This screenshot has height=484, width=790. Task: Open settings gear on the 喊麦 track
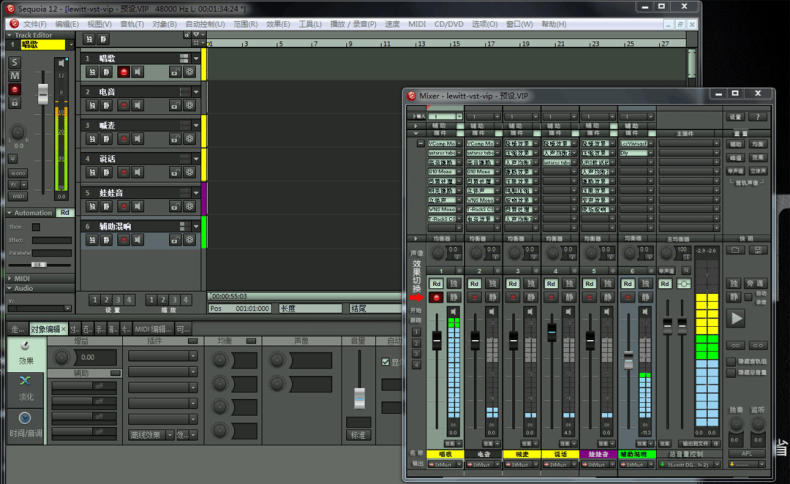pos(189,139)
